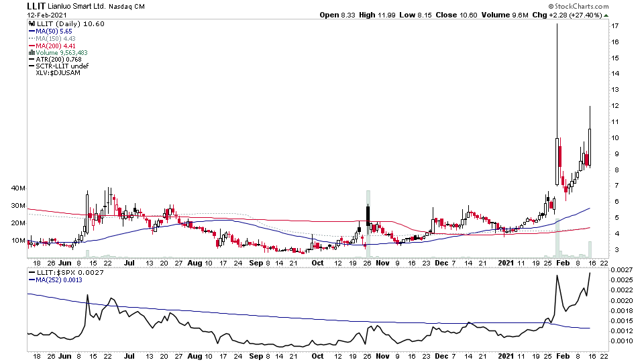Click the Lianluo Smart Ltd. company name
This screenshot has width=644, height=362.
point(77,7)
